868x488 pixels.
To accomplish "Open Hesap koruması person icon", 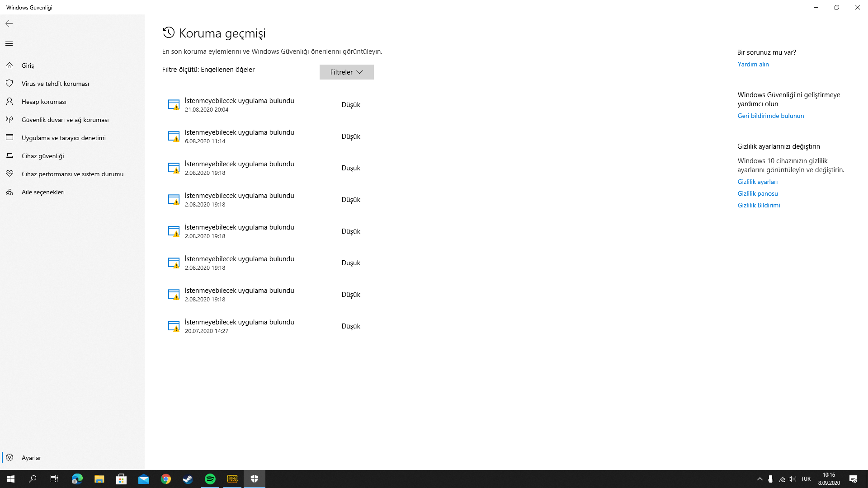I will coord(9,102).
